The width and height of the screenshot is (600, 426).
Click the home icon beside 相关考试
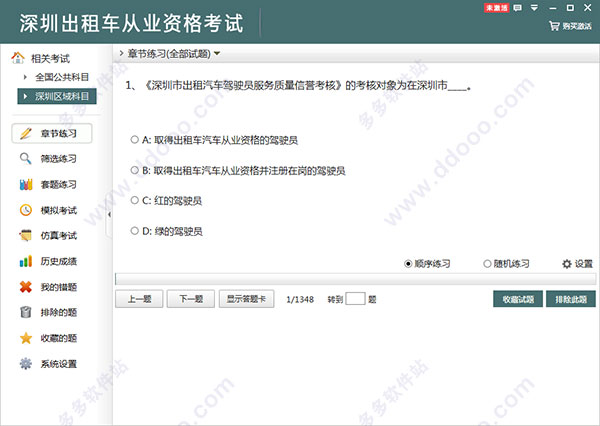click(18, 57)
